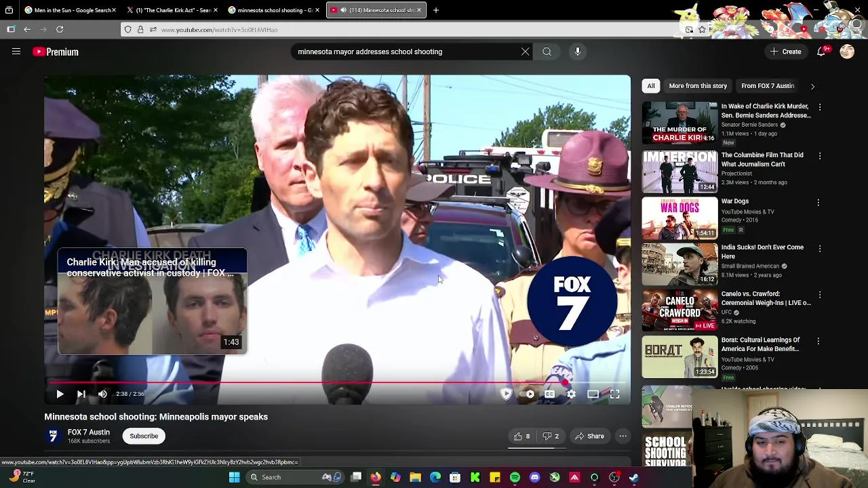Go to the YouTube Premium home logo
Viewport: 868px width, 488px height.
[56, 52]
